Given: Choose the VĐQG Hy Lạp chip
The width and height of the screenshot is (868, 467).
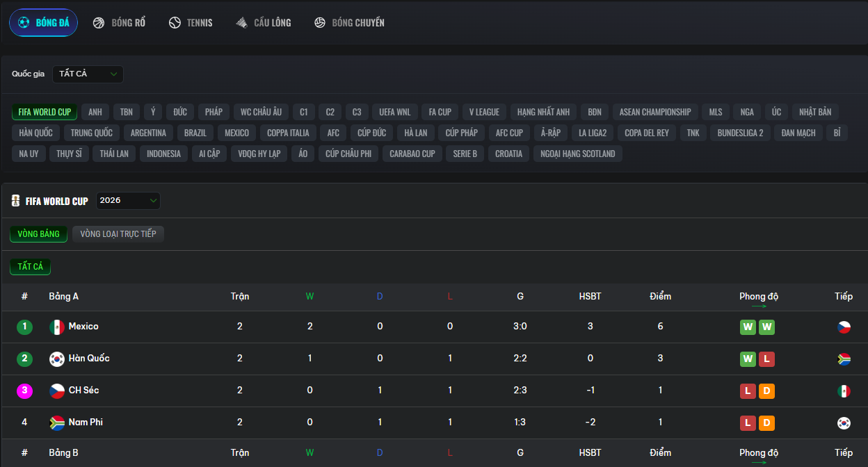Looking at the screenshot, I should point(259,154).
